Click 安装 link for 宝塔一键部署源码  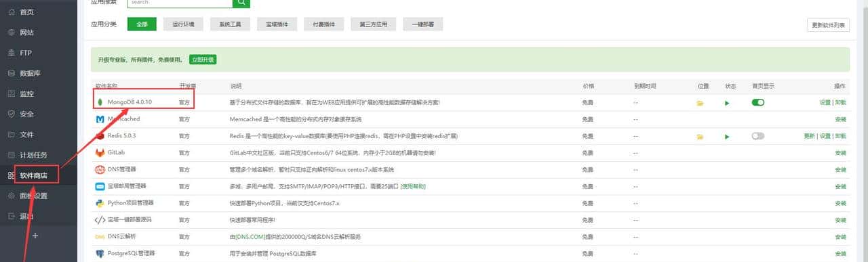click(x=841, y=220)
